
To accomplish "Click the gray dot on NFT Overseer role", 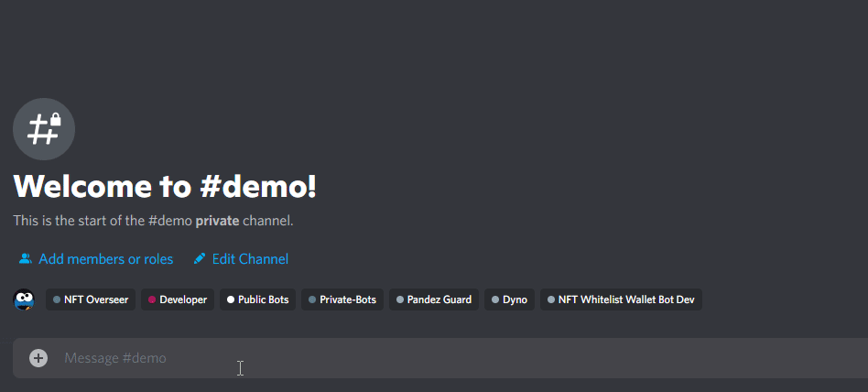I will click(x=57, y=299).
